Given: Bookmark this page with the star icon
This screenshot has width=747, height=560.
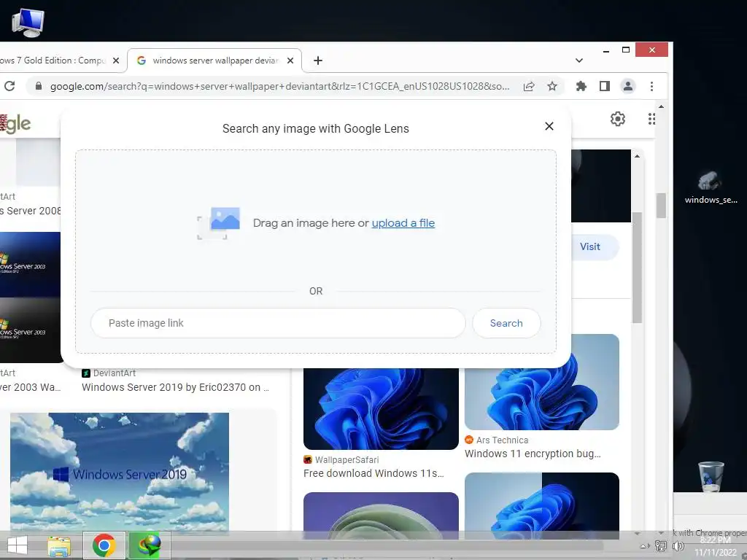Looking at the screenshot, I should click(x=552, y=86).
